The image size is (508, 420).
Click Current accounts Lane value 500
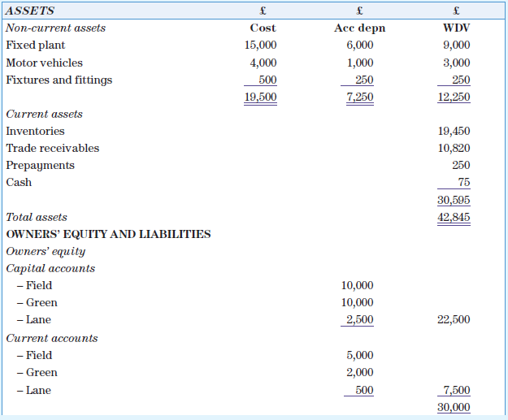tap(364, 390)
